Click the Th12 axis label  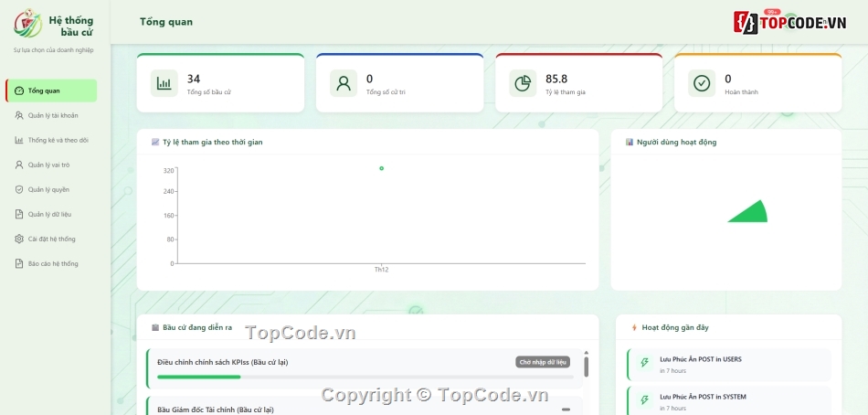(381, 270)
